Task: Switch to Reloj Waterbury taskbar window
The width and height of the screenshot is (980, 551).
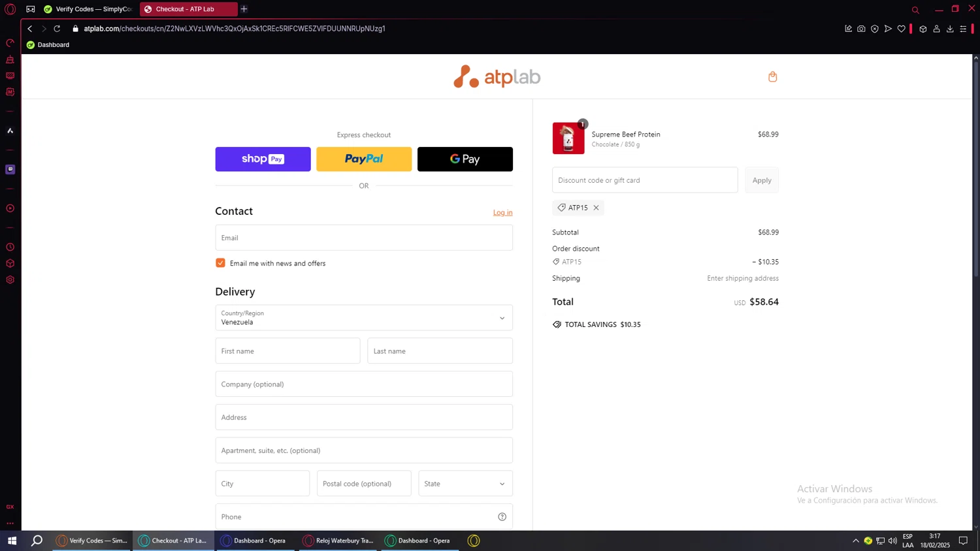Action: pyautogui.click(x=338, y=541)
